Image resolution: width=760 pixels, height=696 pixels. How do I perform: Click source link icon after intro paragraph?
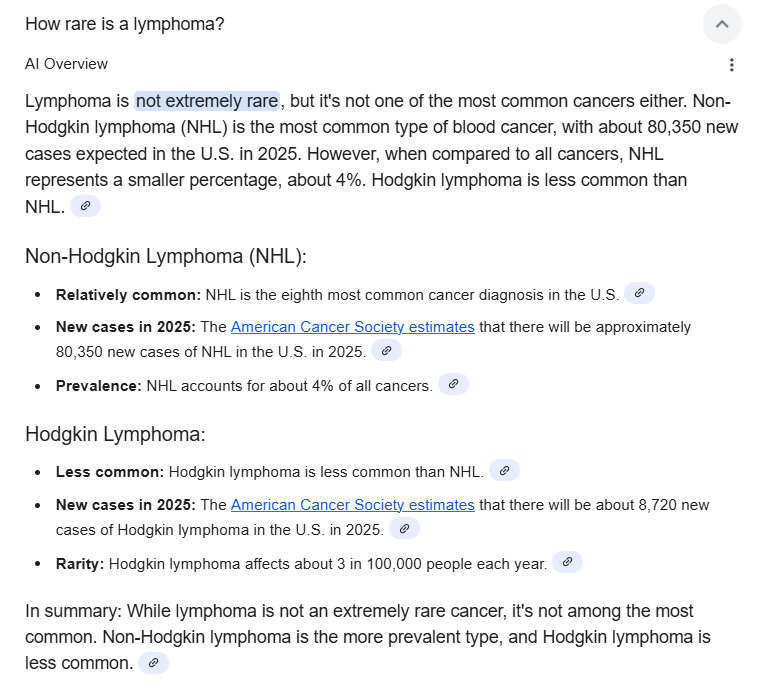coord(86,206)
